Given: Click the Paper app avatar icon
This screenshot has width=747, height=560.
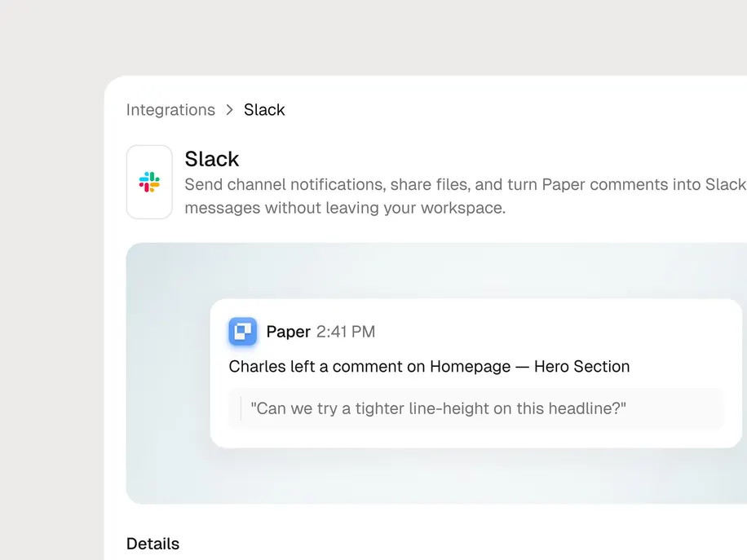Looking at the screenshot, I should click(x=242, y=331).
